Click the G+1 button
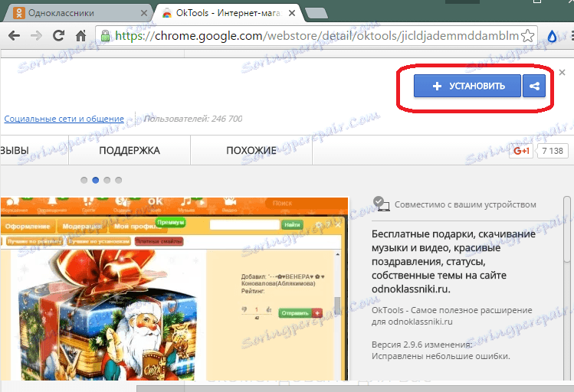This screenshot has width=574, height=392. [x=521, y=151]
